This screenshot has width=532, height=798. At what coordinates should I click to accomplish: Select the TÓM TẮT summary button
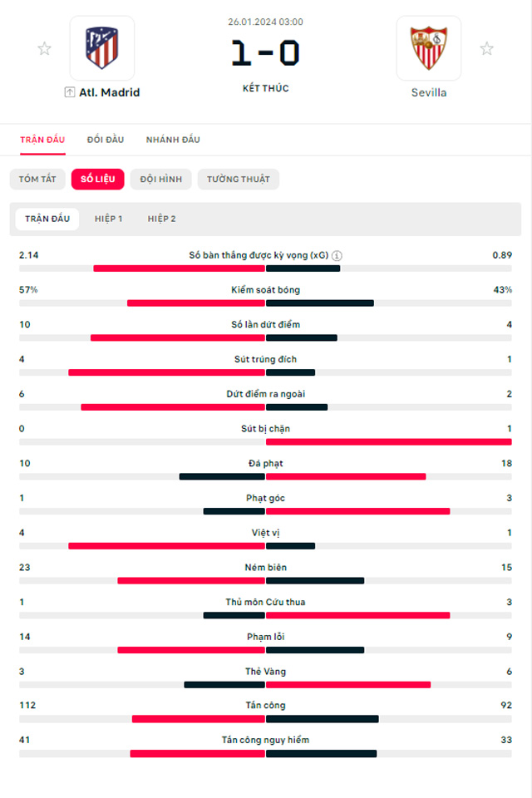pos(36,180)
